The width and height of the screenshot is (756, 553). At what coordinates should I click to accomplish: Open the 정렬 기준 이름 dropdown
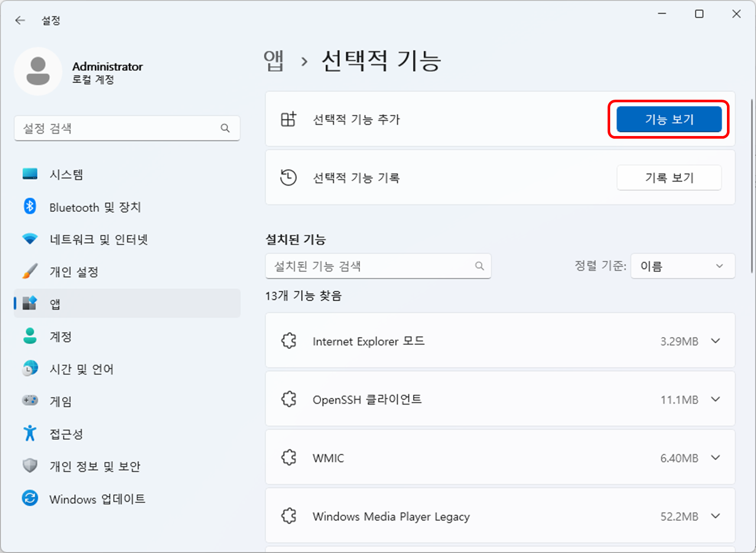683,266
